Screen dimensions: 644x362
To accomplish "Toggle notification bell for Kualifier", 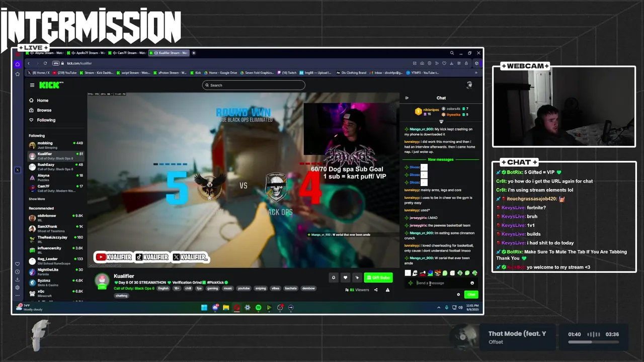I will pyautogui.click(x=333, y=278).
